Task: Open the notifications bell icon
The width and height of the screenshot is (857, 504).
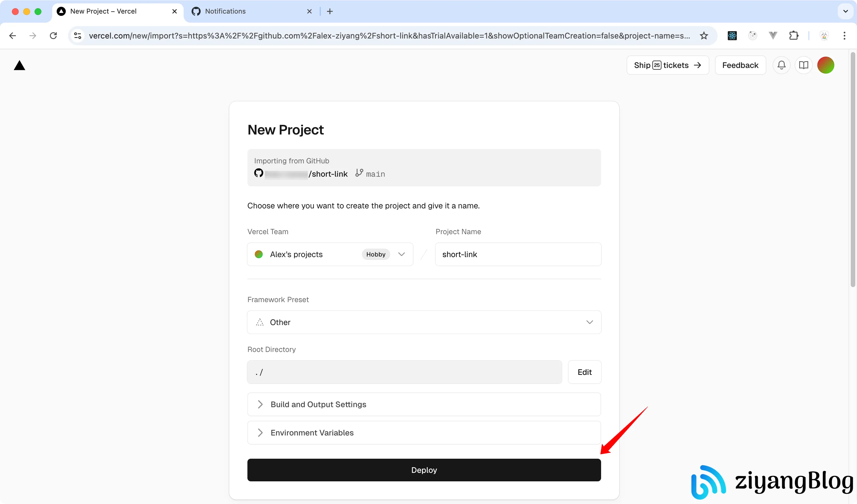Action: (782, 65)
